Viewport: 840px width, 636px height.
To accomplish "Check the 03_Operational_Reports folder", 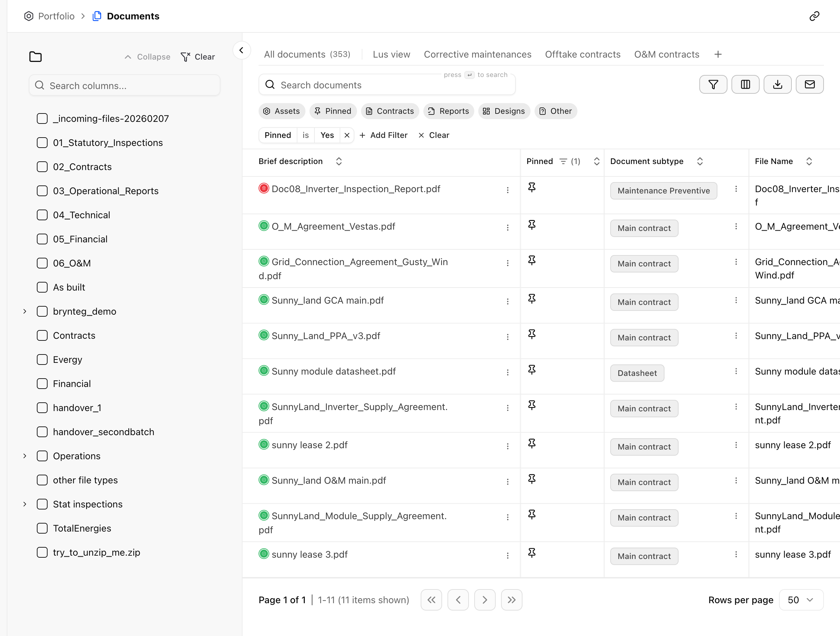I will click(42, 191).
